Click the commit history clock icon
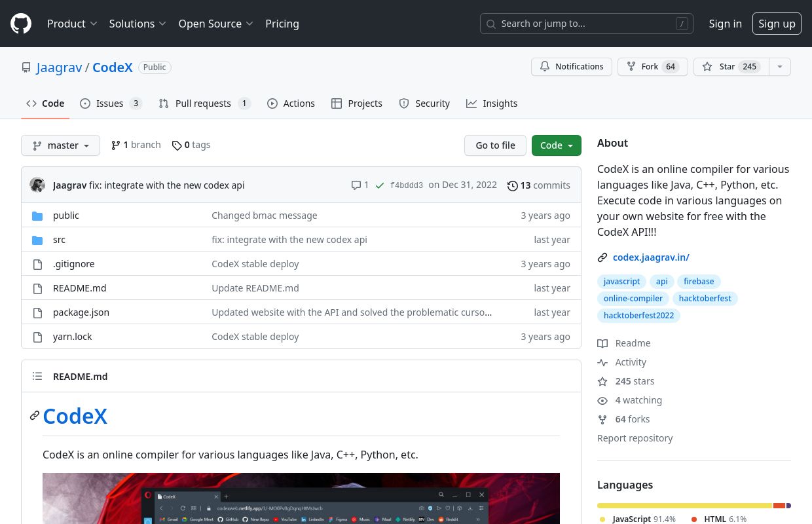The image size is (812, 524). click(x=512, y=185)
